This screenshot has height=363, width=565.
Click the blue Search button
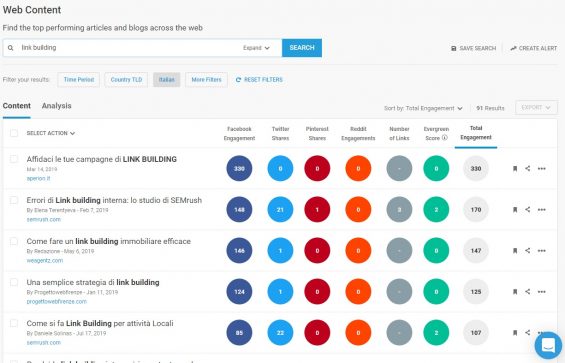(x=302, y=48)
